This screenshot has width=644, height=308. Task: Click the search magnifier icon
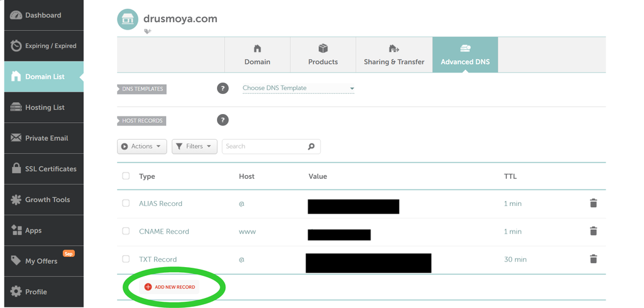[x=311, y=146]
